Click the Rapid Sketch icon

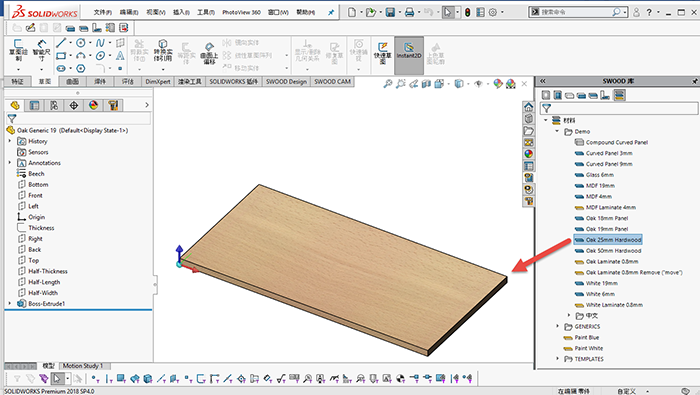pos(383,53)
